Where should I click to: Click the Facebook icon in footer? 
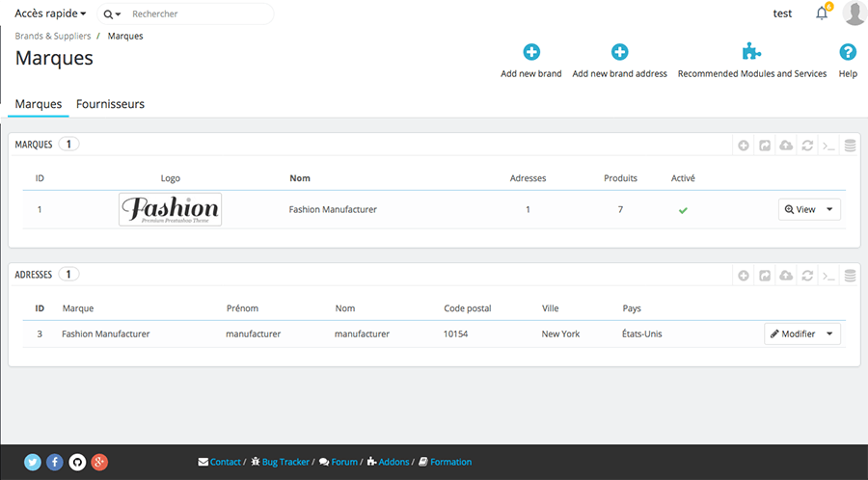55,462
